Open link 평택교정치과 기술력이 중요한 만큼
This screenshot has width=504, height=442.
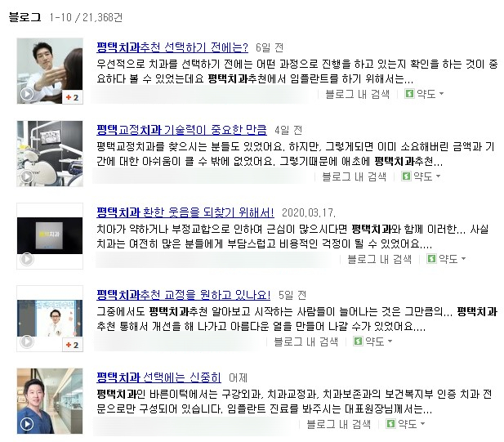181,130
